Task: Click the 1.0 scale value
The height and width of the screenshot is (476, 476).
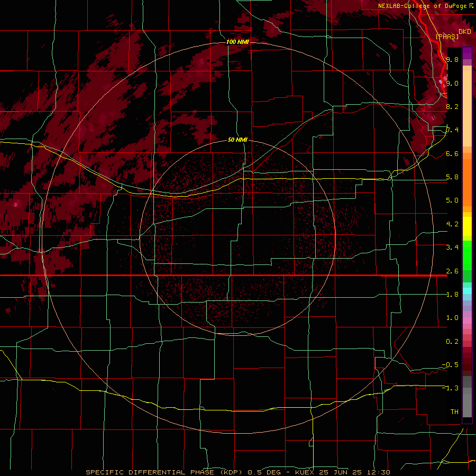Action: click(x=452, y=318)
